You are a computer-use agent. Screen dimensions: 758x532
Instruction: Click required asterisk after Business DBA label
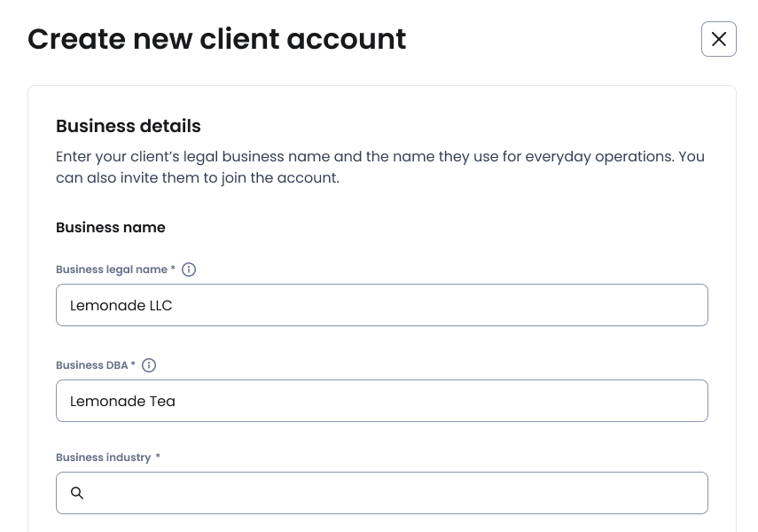[x=133, y=365]
